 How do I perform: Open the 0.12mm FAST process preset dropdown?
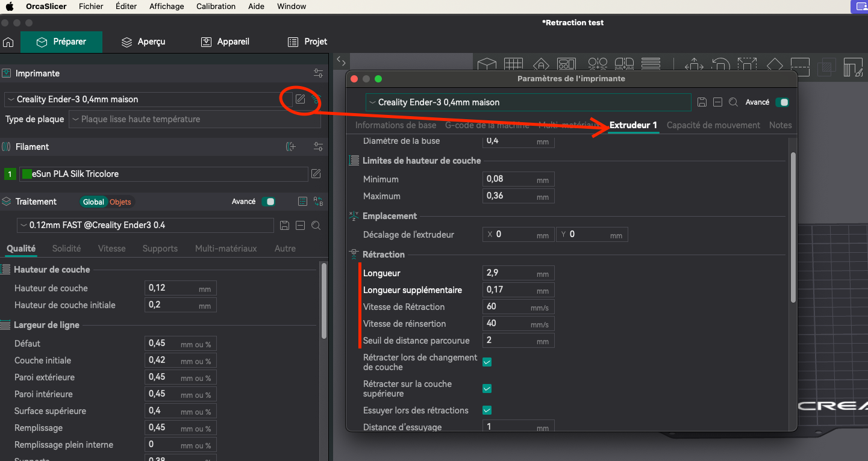pyautogui.click(x=146, y=225)
